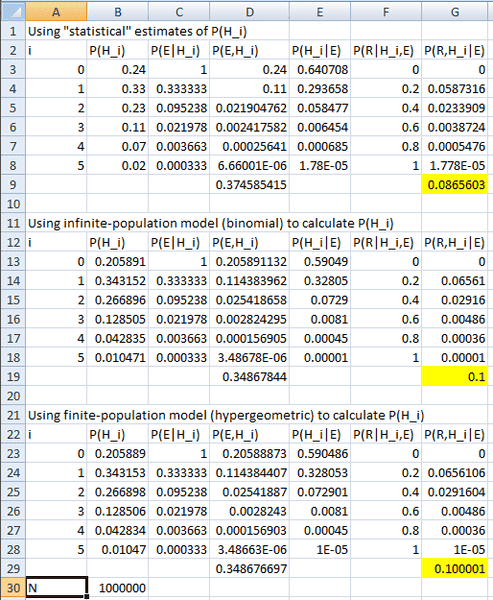This screenshot has width=493, height=600.
Task: Select row 19 header
Action: pos(13,377)
